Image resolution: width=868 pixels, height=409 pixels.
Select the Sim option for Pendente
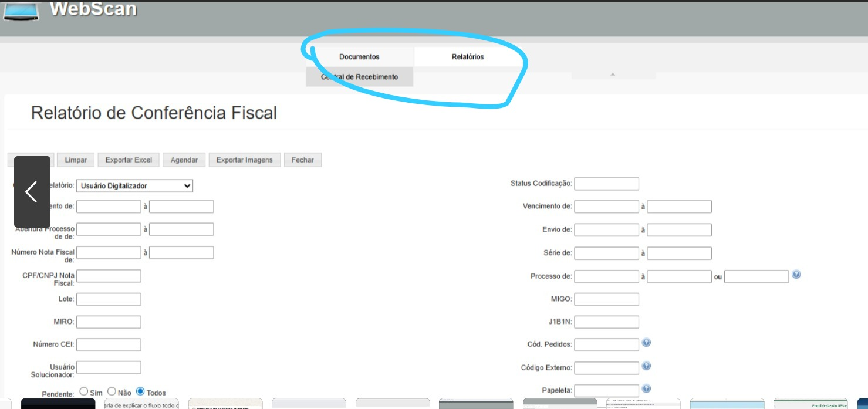click(x=84, y=391)
